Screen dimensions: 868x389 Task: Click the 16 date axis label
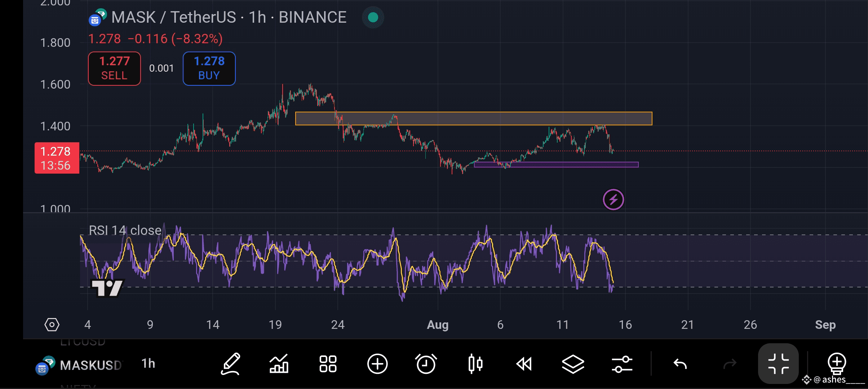click(x=625, y=325)
